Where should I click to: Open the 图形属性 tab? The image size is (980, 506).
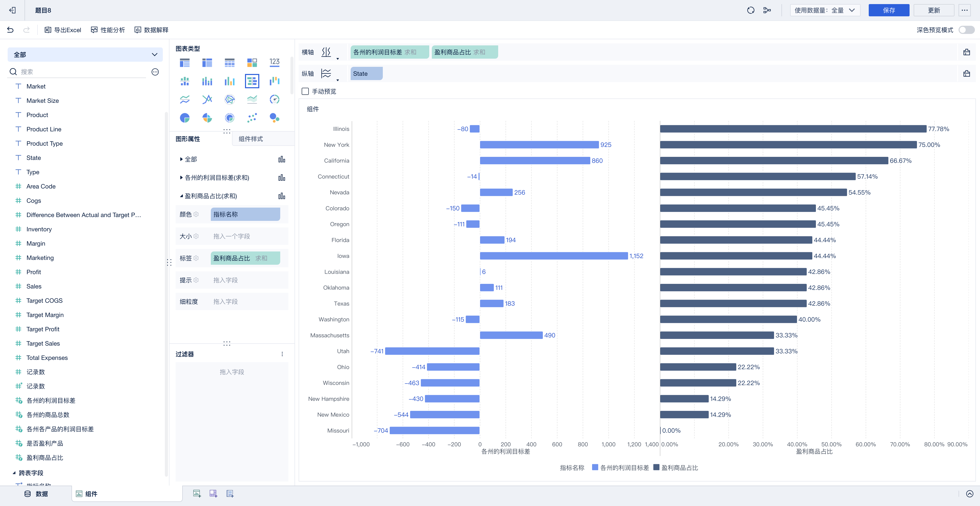point(188,139)
